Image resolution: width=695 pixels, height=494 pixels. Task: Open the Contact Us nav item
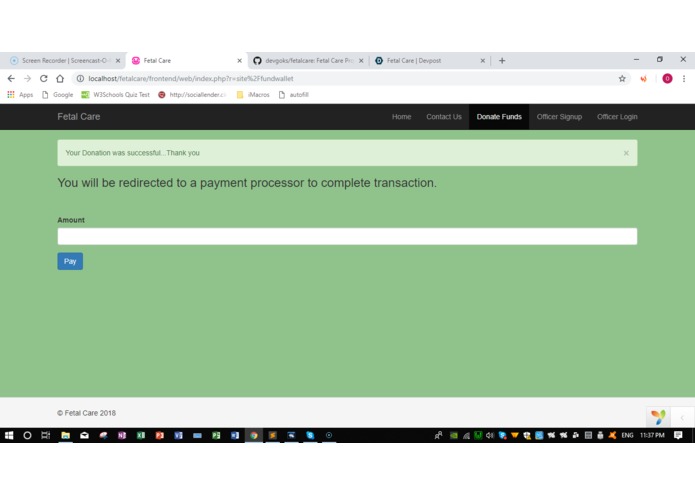pyautogui.click(x=444, y=117)
